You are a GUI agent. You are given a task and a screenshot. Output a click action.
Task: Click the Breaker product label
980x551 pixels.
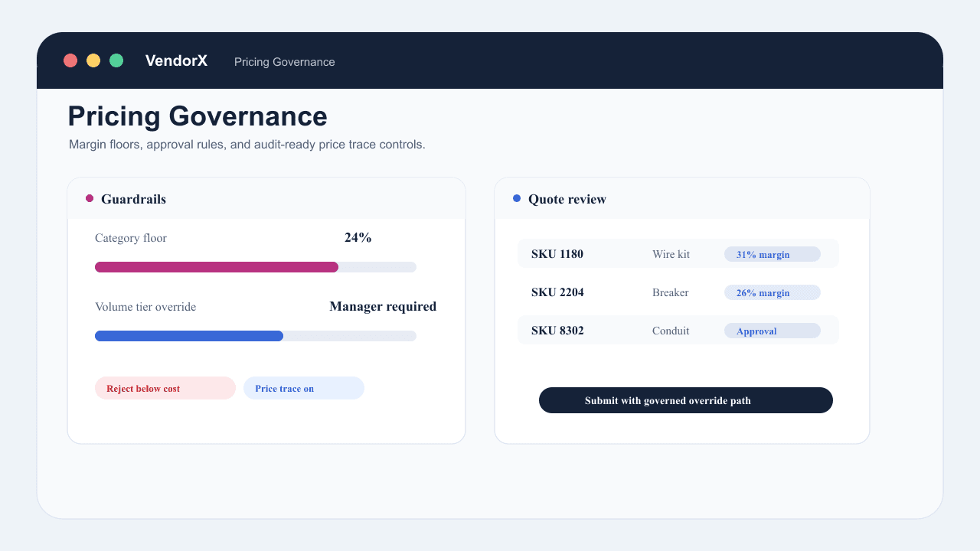[671, 292]
